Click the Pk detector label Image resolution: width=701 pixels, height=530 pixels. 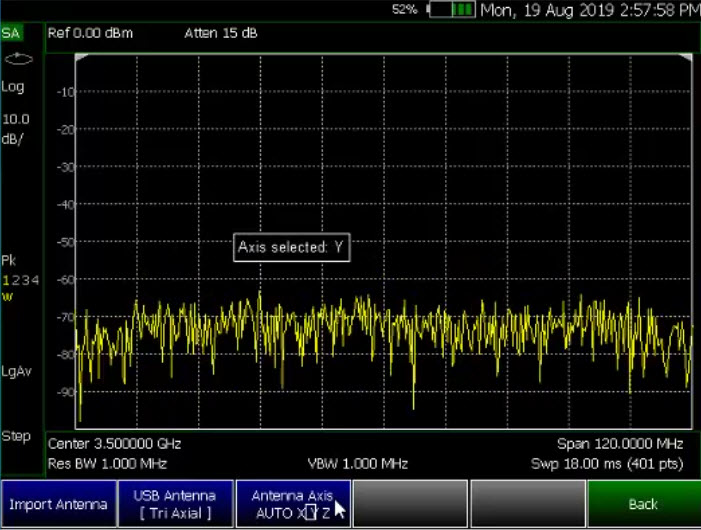[9, 261]
